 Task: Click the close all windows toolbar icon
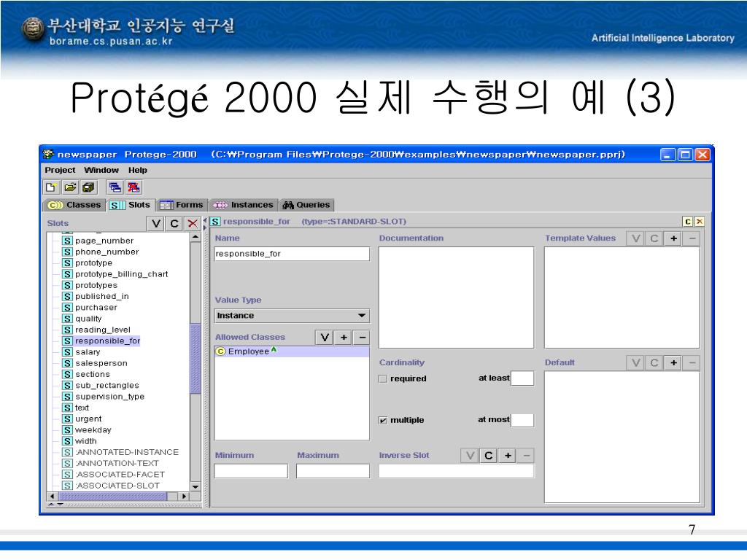tap(134, 187)
